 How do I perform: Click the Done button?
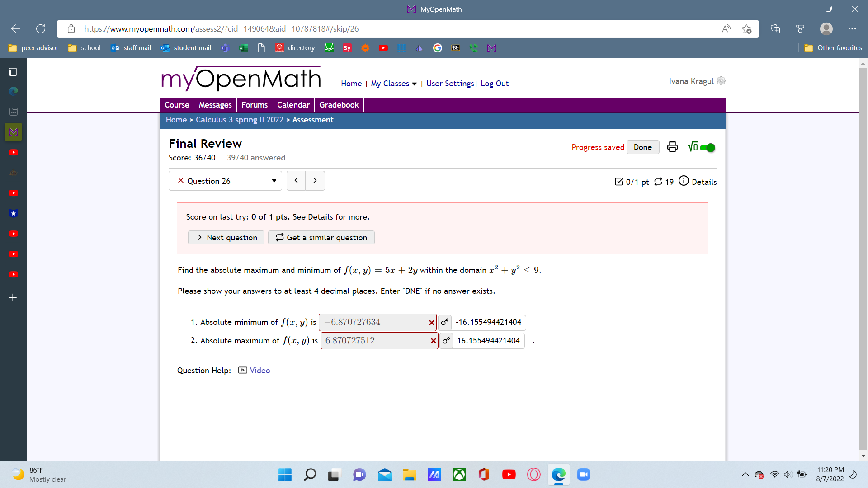pyautogui.click(x=642, y=147)
